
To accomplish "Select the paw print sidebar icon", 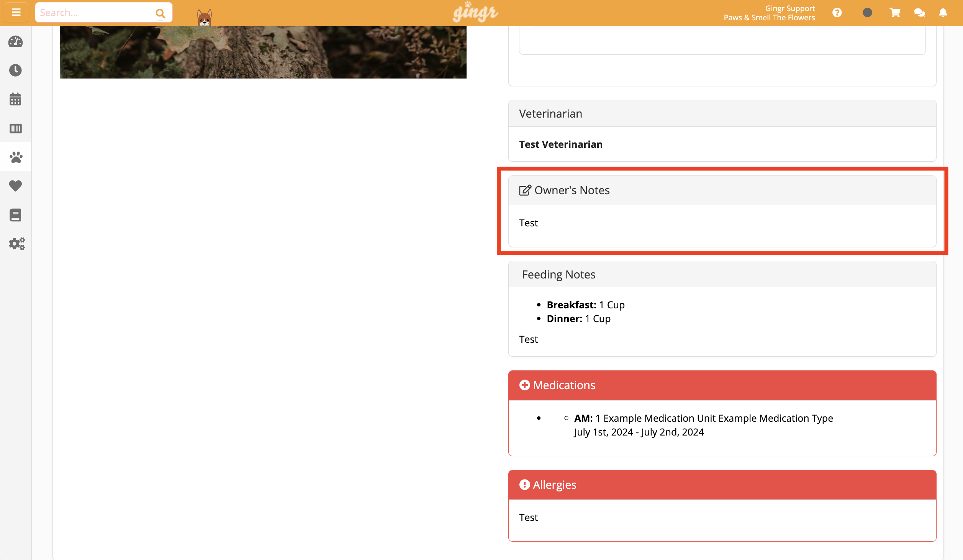I will tap(16, 157).
